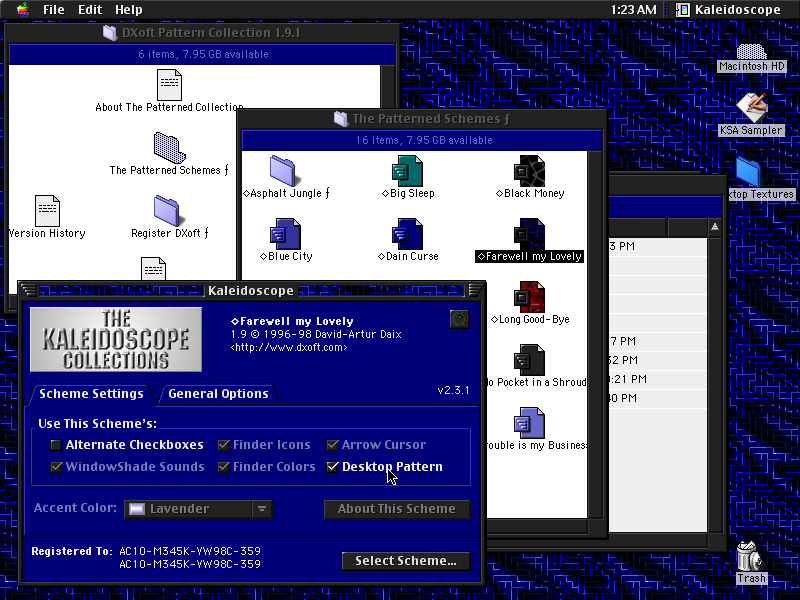Click the About This Scheme button
This screenshot has height=600, width=800.
point(397,509)
